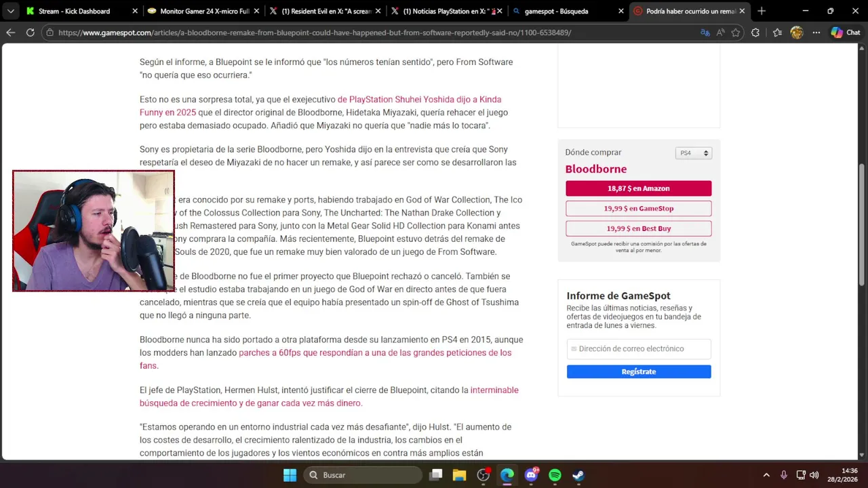Focus the Dirección de correo electrónico field

(x=639, y=349)
